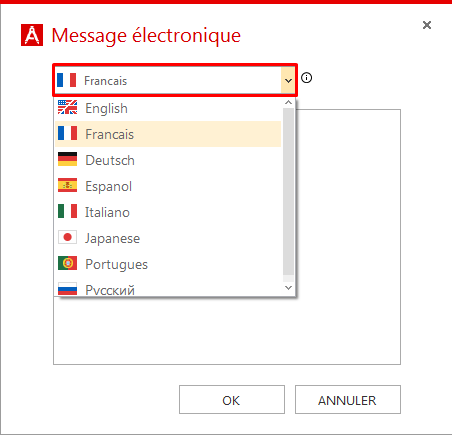Select English from the language list
452x435 pixels.
(168, 108)
